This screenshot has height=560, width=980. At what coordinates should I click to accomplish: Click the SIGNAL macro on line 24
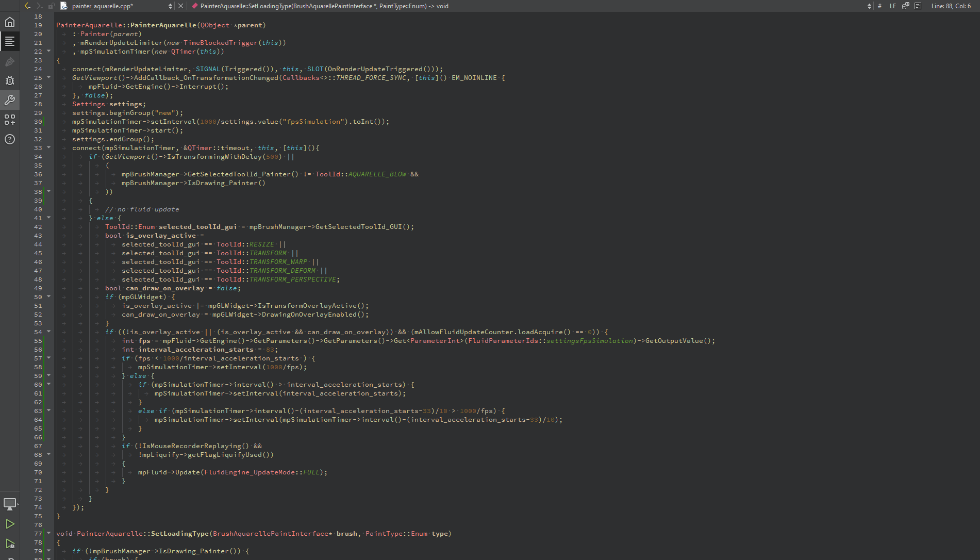coord(208,69)
